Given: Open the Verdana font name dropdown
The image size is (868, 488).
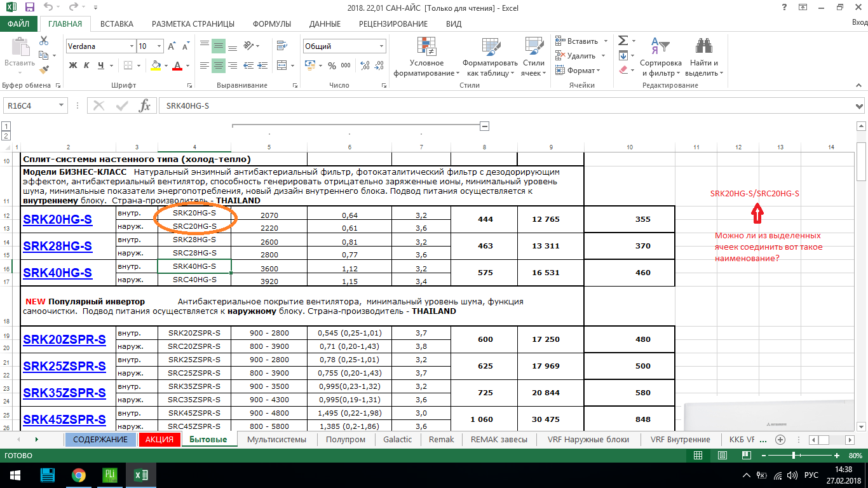Looking at the screenshot, I should pos(132,46).
